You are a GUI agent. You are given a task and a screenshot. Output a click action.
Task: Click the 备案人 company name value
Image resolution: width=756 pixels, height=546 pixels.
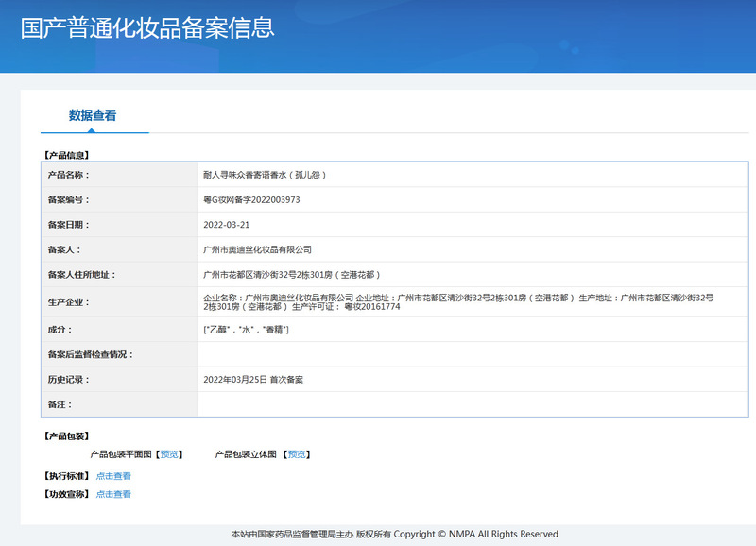[x=257, y=249]
